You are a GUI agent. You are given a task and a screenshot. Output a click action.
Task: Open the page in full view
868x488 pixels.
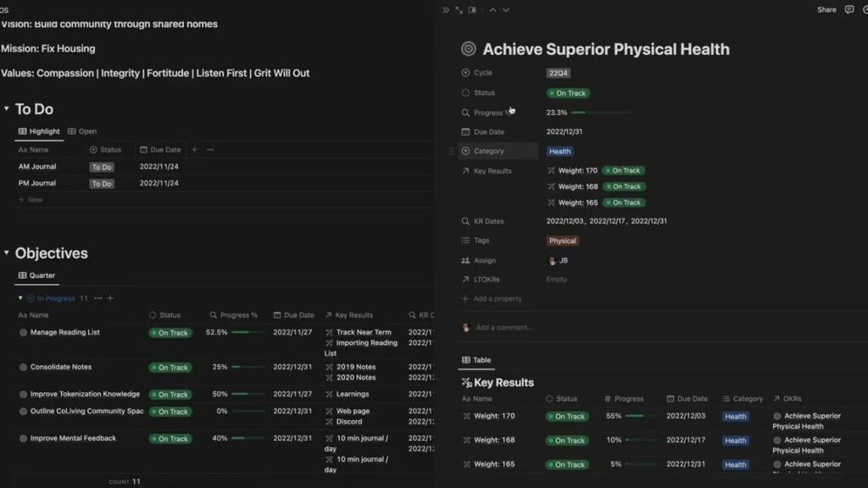coord(459,10)
